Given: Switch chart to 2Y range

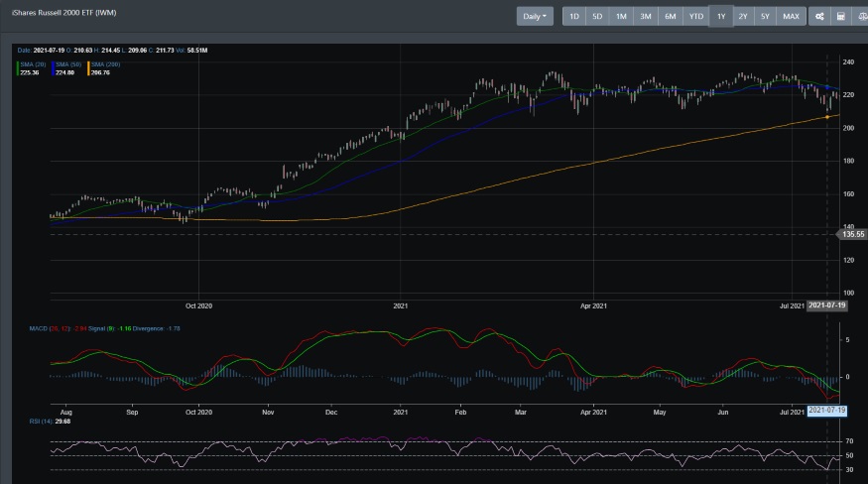Looking at the screenshot, I should pyautogui.click(x=743, y=16).
